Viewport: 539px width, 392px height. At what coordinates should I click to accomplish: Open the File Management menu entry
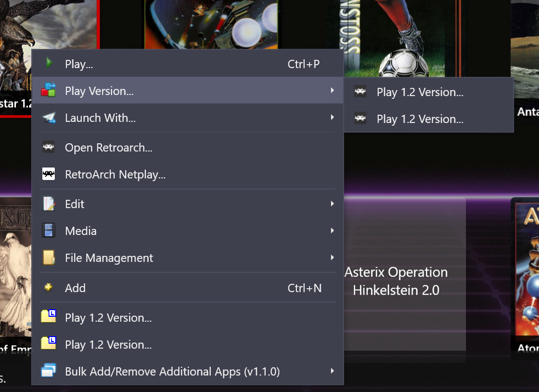tap(188, 257)
